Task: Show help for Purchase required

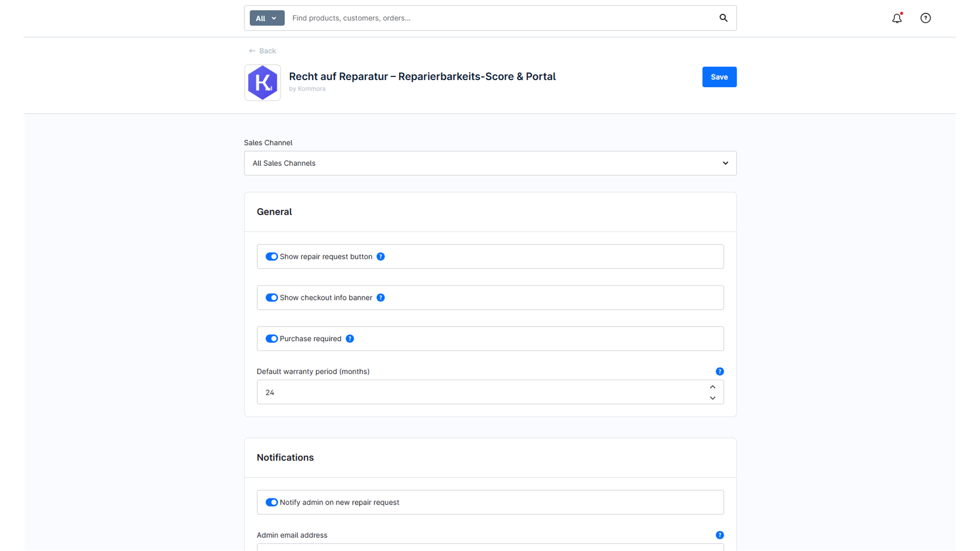Action: tap(350, 339)
